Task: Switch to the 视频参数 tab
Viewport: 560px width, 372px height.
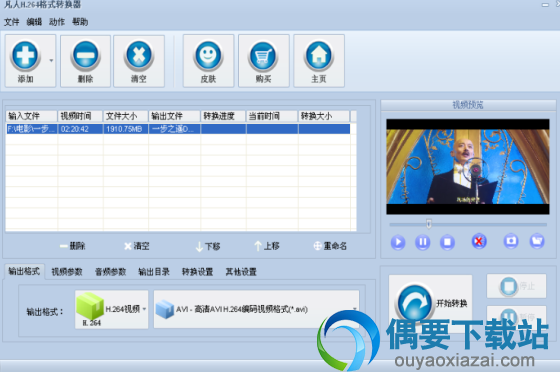Action: [x=67, y=272]
